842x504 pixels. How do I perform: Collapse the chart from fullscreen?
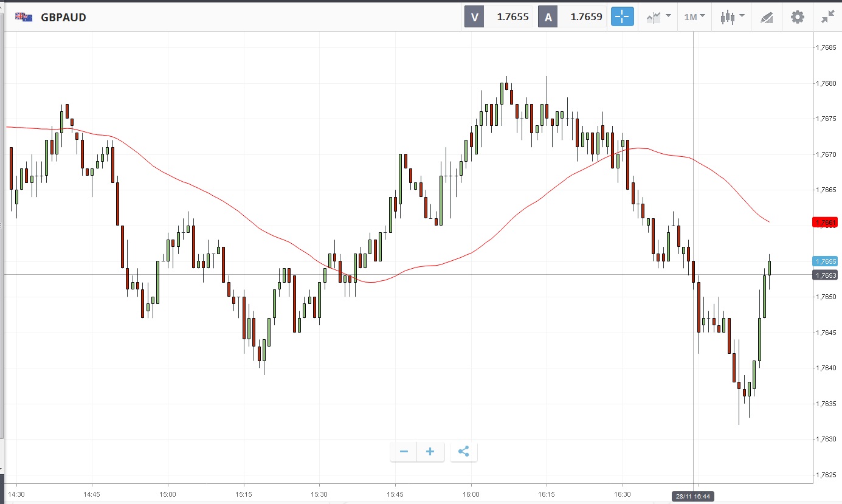tap(827, 17)
